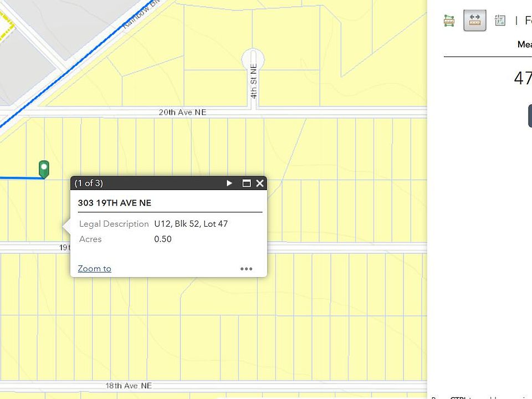Click the 0.50 acres value
This screenshot has width=532, height=399.
point(163,239)
